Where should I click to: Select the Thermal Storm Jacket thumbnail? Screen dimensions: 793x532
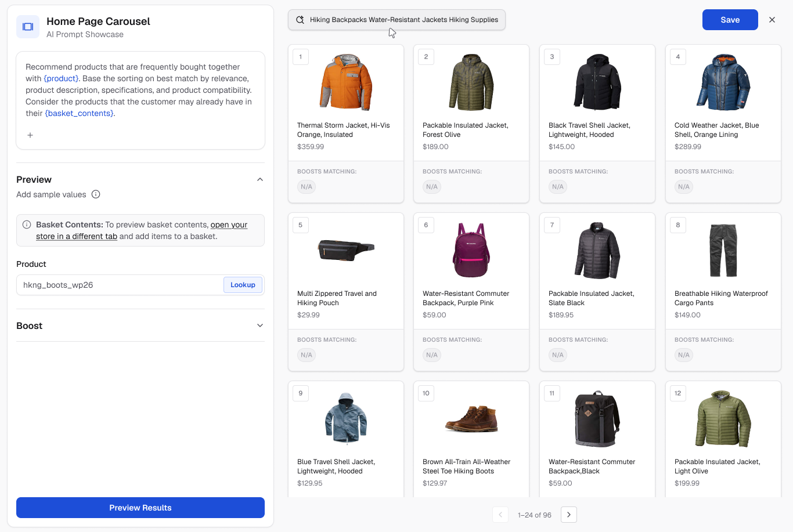(x=346, y=82)
